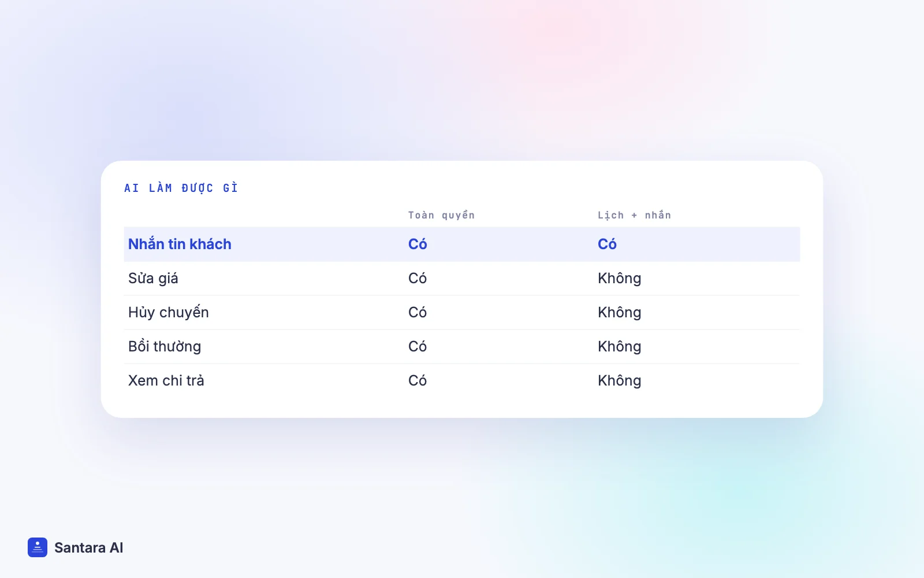Click 'Không' in the Sửa giá row

[620, 278]
